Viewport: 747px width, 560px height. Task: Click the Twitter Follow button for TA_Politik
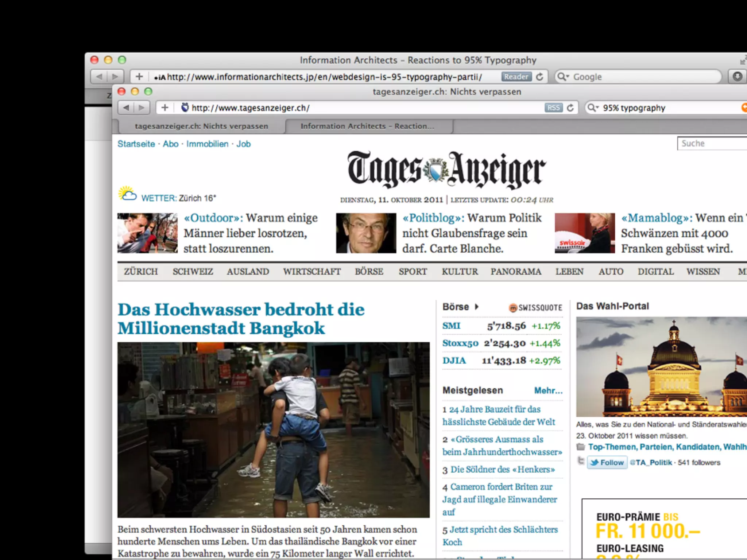(x=607, y=462)
